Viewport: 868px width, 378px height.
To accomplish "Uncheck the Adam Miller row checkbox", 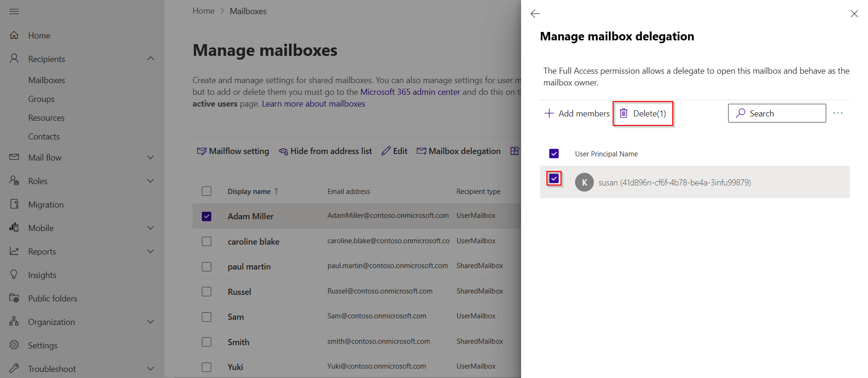I will 207,216.
